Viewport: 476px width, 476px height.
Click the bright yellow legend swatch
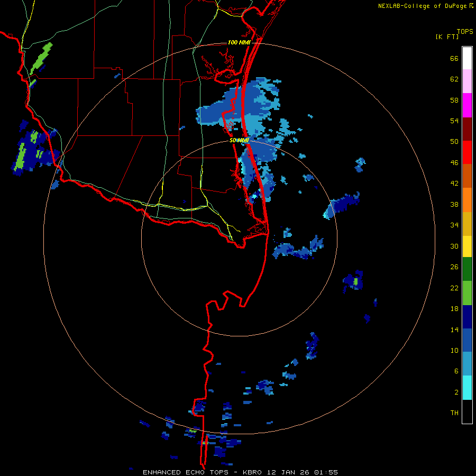point(467,246)
